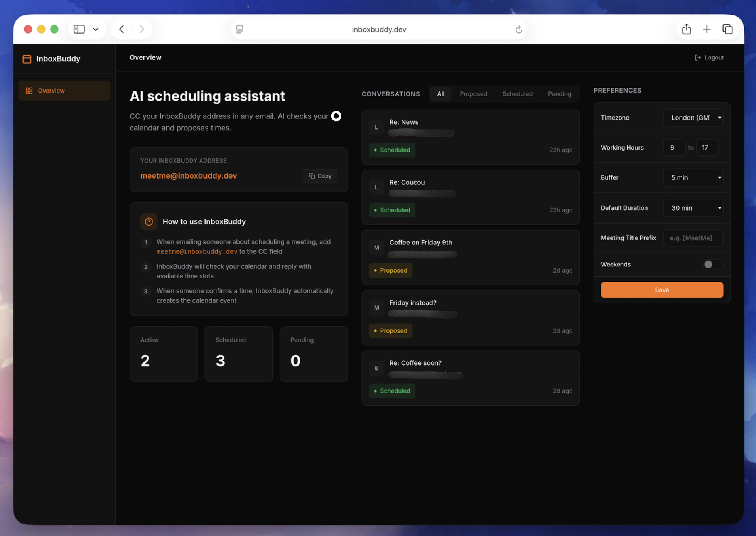Copy the InboxBuddy address
This screenshot has height=536, width=756.
point(320,176)
